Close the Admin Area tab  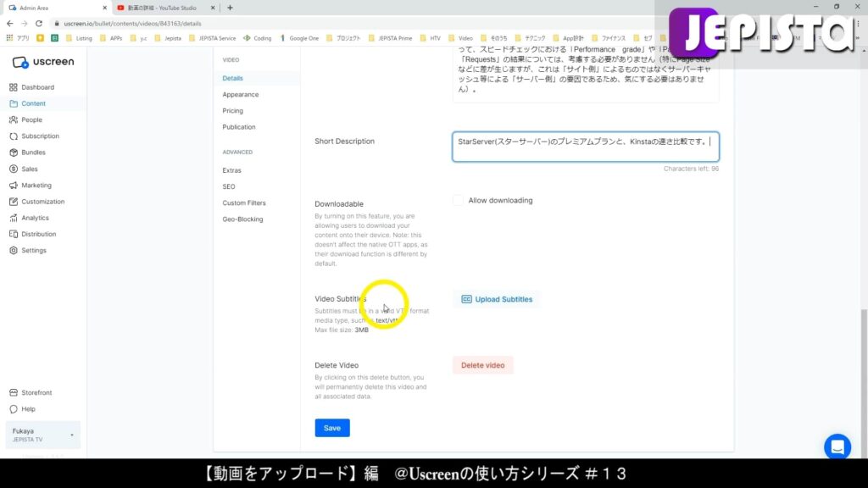click(104, 8)
